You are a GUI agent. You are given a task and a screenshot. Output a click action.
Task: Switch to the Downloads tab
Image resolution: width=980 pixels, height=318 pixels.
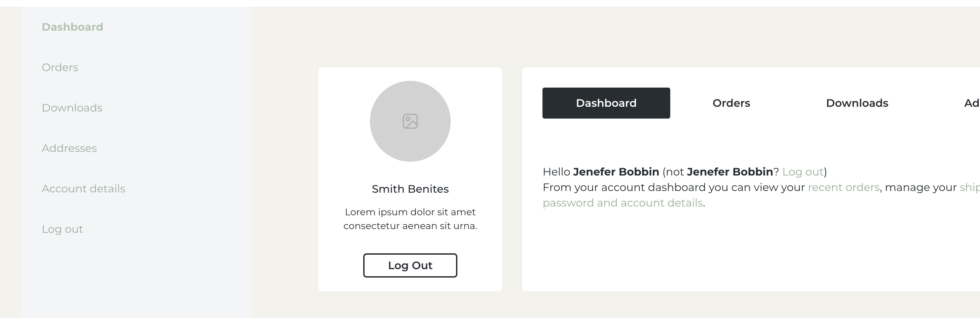point(857,103)
